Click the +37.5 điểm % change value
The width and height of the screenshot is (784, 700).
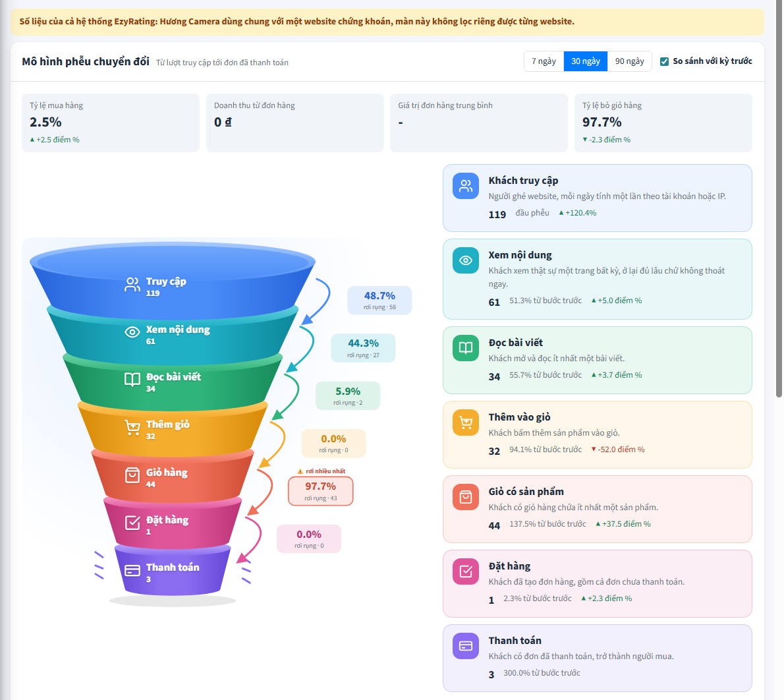(x=623, y=525)
